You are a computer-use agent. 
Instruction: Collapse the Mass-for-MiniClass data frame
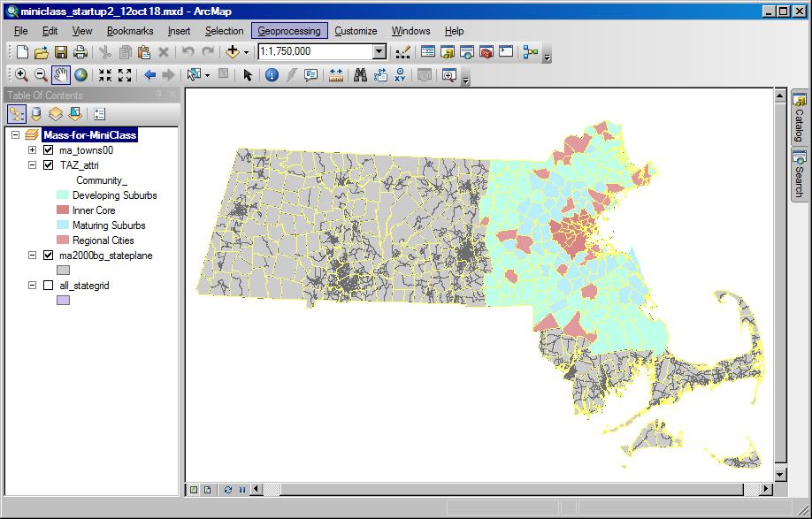[x=16, y=135]
